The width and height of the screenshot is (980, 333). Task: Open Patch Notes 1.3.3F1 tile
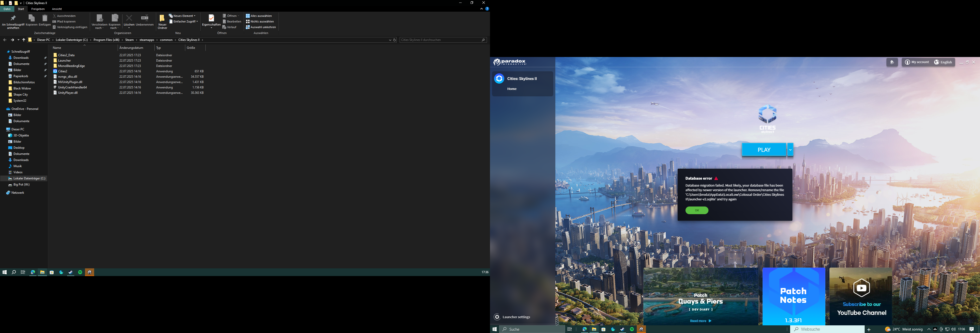[x=794, y=296]
